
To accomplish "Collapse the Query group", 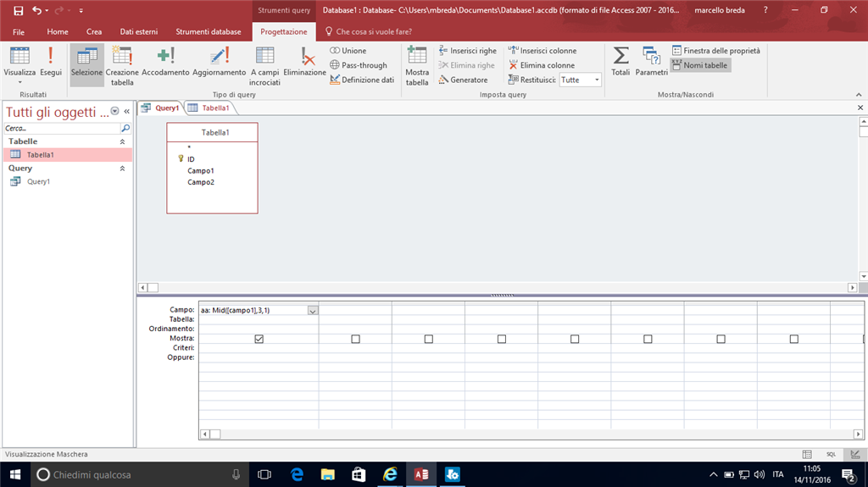I will point(122,169).
